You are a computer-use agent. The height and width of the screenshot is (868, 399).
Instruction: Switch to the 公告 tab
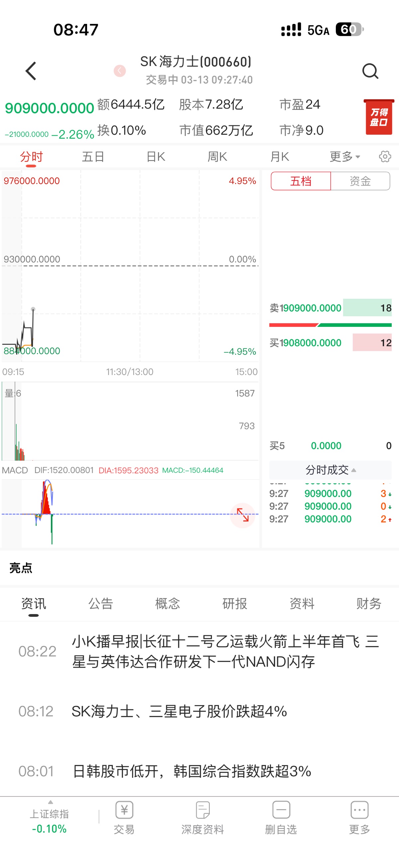pyautogui.click(x=100, y=603)
